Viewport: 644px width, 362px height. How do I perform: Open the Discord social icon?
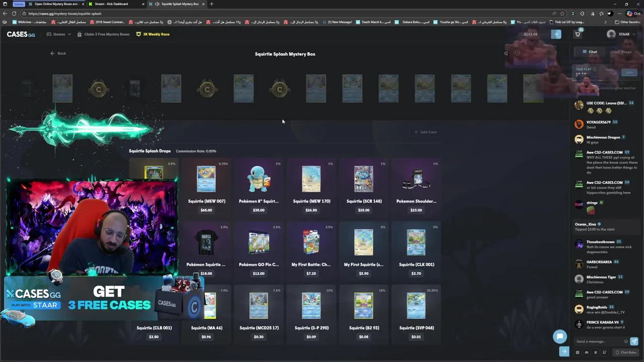click(x=587, y=352)
